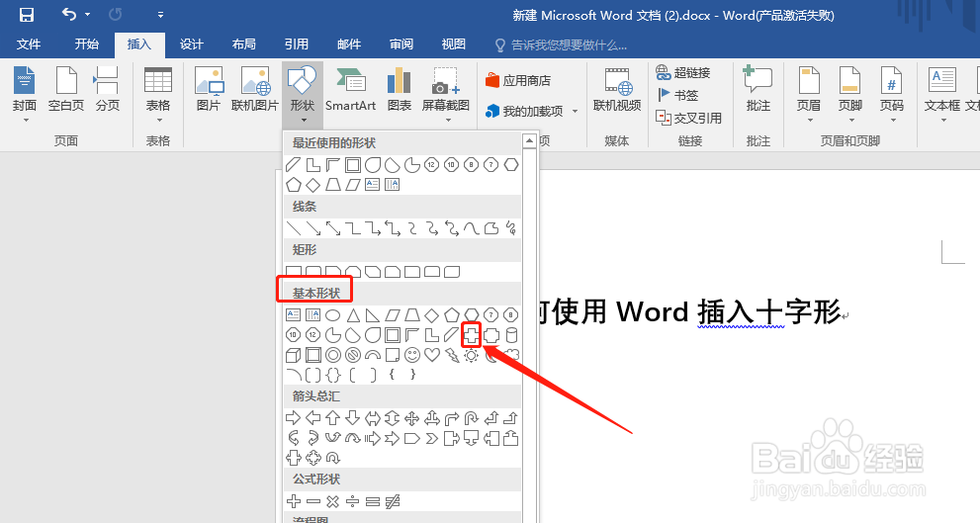Select the not-equal equation shape
Screen dimensions: 980x523
coord(393,501)
